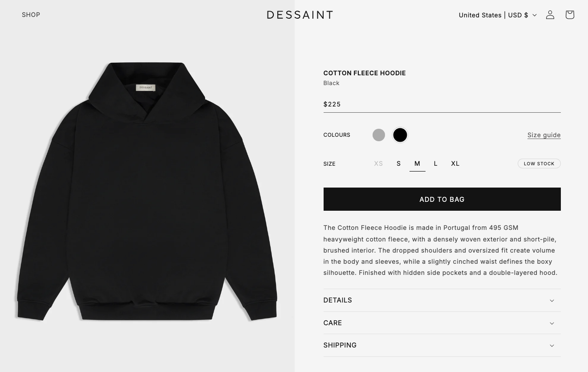
Task: Click the ADD TO BAG button
Action: (442, 199)
